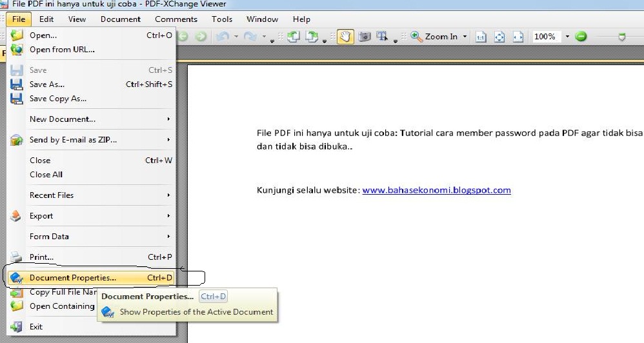Open the Window menu
Screen dimensions: 644x343
[262, 19]
